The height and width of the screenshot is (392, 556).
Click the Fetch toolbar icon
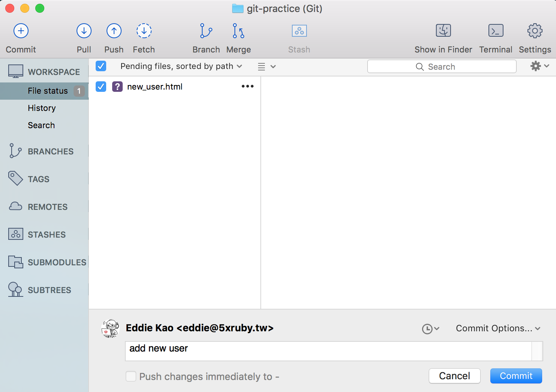click(144, 31)
